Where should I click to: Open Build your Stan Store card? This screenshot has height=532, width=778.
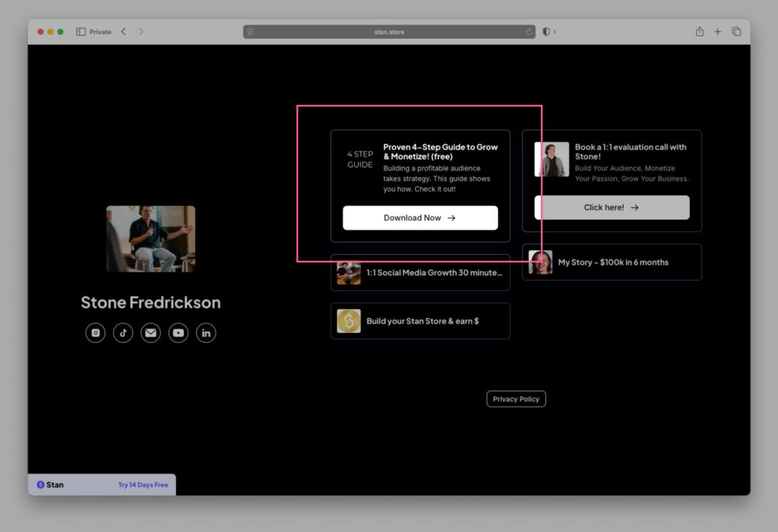[x=420, y=321]
